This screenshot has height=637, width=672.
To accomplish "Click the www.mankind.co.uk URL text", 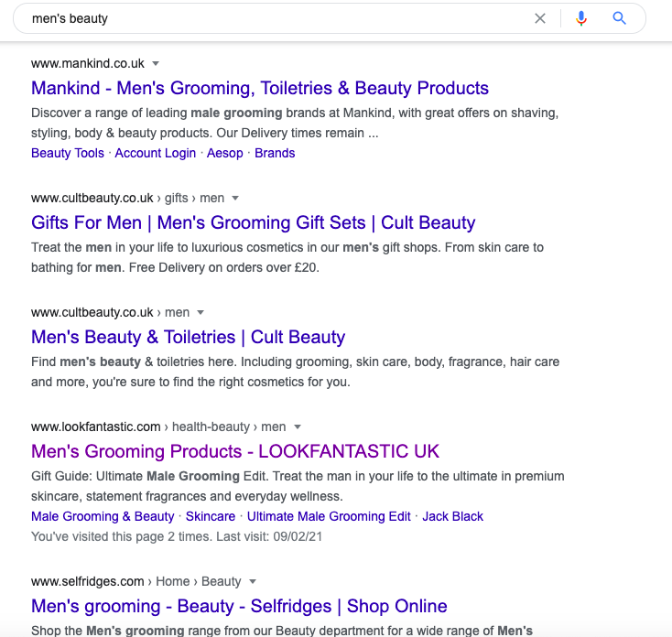I will [x=88, y=63].
